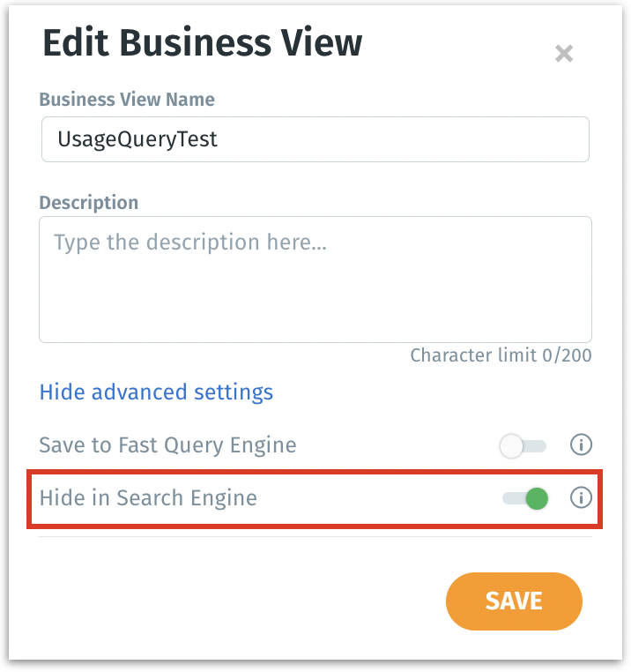This screenshot has width=631, height=672.
Task: Click the Business View Name label
Action: click(x=127, y=99)
